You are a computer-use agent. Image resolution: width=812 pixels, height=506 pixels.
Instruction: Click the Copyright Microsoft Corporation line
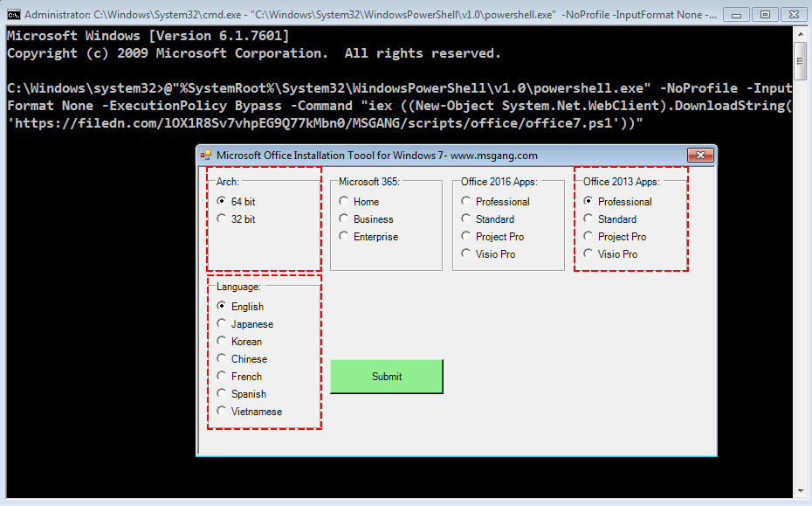(254, 53)
